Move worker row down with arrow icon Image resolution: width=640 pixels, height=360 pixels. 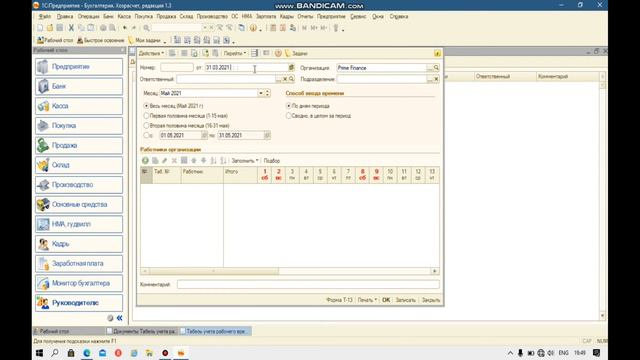coord(204,161)
